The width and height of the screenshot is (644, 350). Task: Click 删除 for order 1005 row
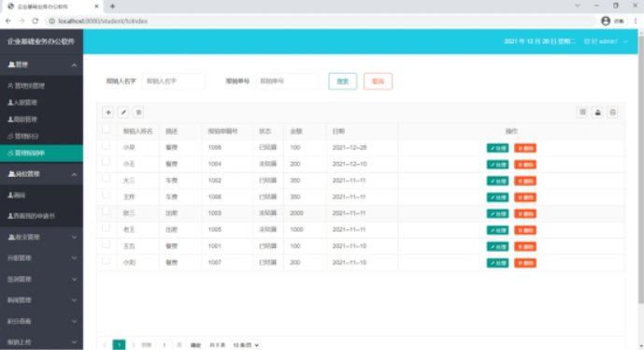[525, 230]
